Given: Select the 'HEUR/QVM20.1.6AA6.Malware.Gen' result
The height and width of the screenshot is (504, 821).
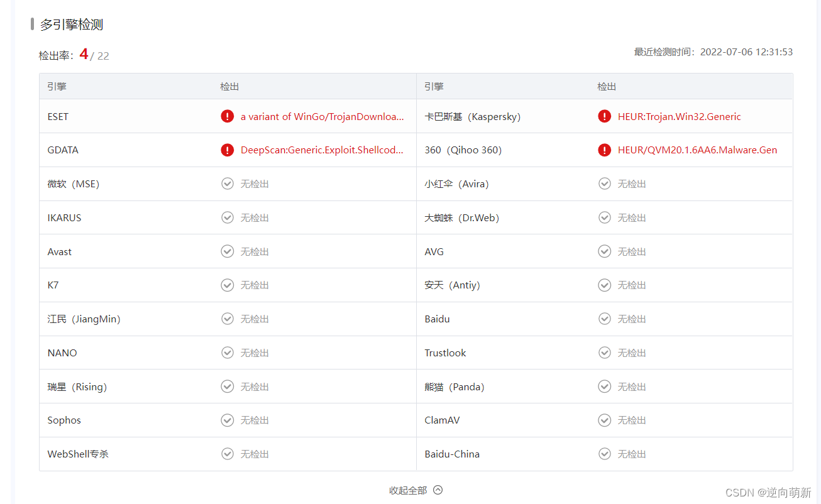Looking at the screenshot, I should [698, 150].
